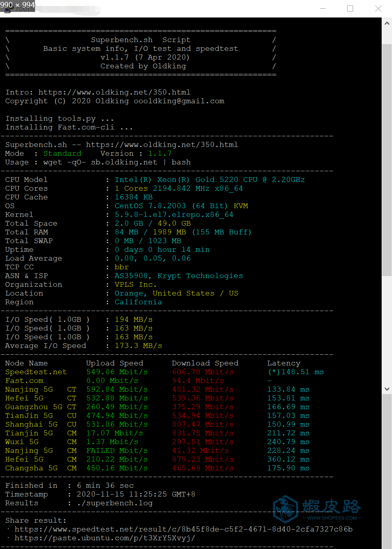The height and width of the screenshot is (549, 392).
Task: Click the results path './superbench.log'
Action: 115,503
